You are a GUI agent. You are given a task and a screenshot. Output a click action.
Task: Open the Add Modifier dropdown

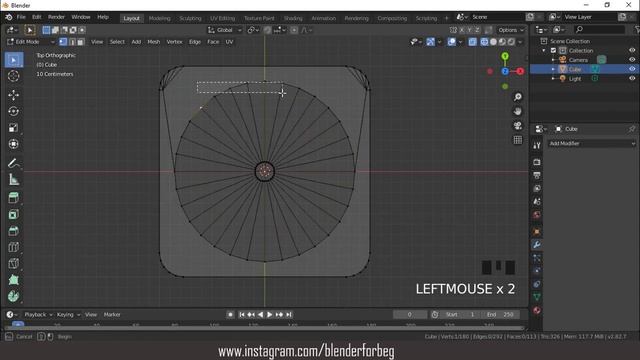pyautogui.click(x=591, y=143)
